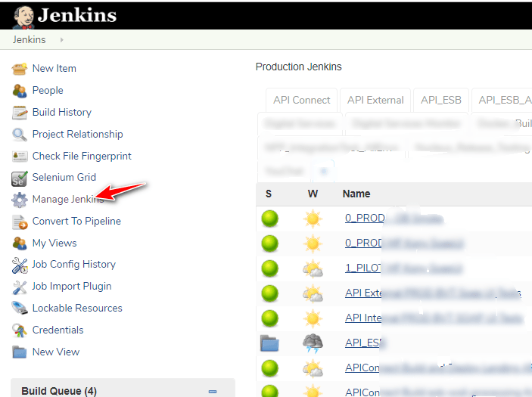Image resolution: width=532 pixels, height=397 pixels.
Task: Open the Job Import Plugin link
Action: (x=72, y=287)
